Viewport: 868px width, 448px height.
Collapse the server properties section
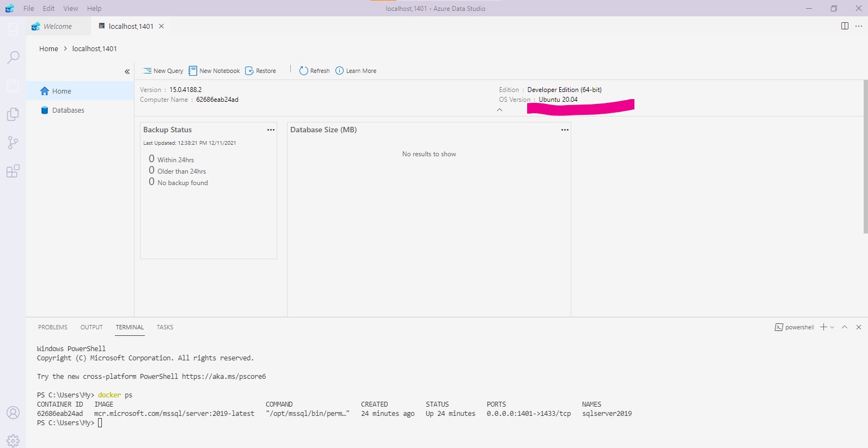(x=500, y=110)
